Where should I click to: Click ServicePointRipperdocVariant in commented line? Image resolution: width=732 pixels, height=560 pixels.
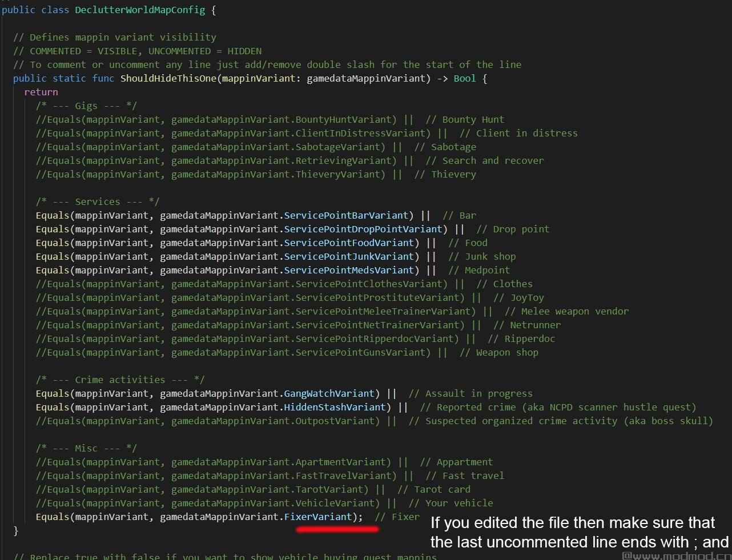pos(375,339)
